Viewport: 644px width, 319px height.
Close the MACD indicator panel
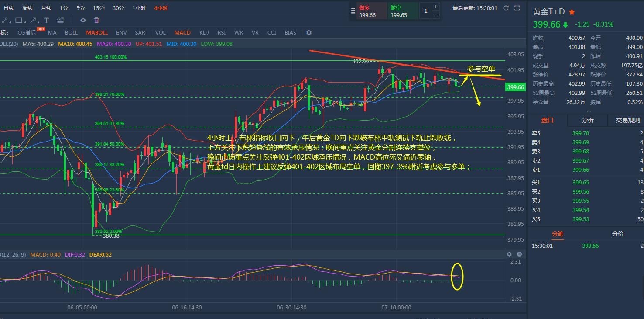click(x=519, y=254)
